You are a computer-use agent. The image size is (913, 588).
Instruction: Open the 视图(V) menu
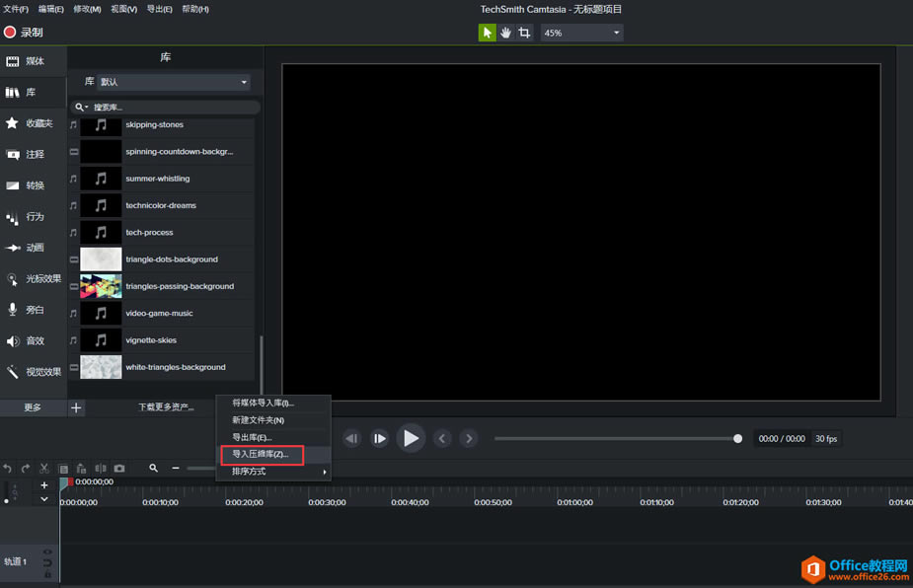coord(124,9)
